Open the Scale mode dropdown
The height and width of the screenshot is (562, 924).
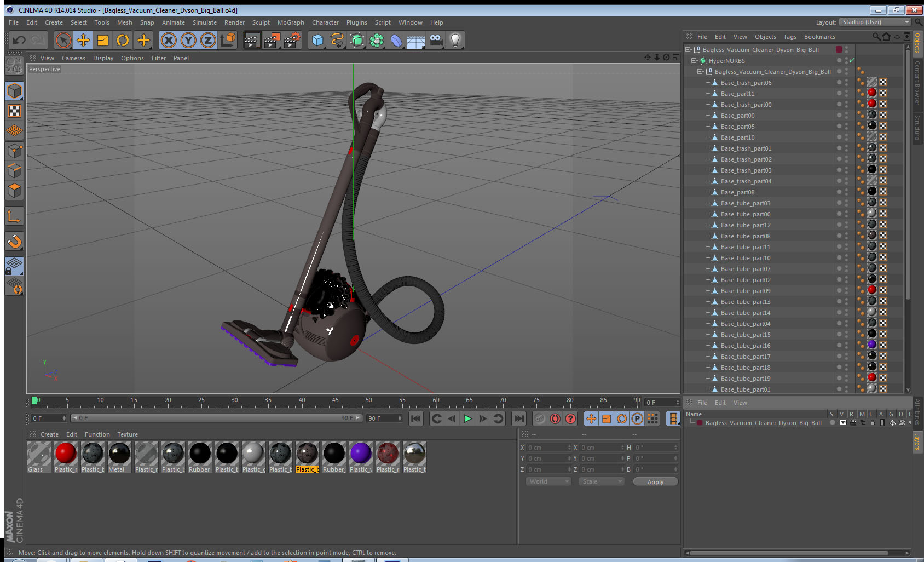tap(602, 481)
